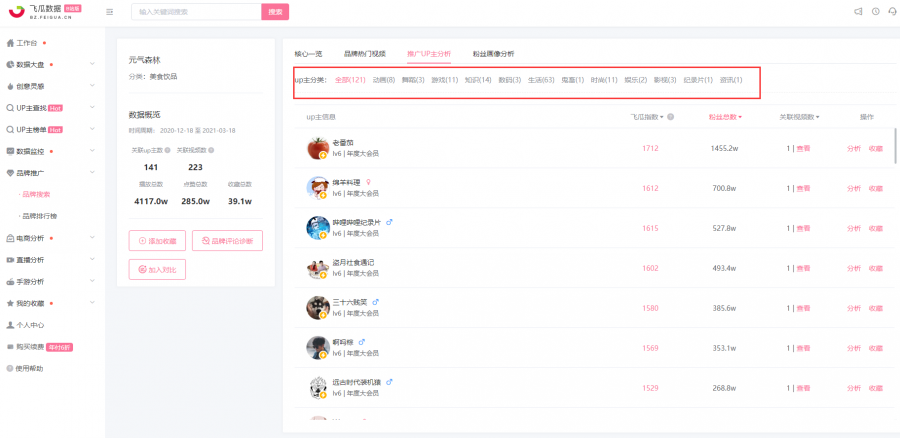Click the 飞瓜数据 logo
Viewport: 900px width, 438px height.
point(45,11)
